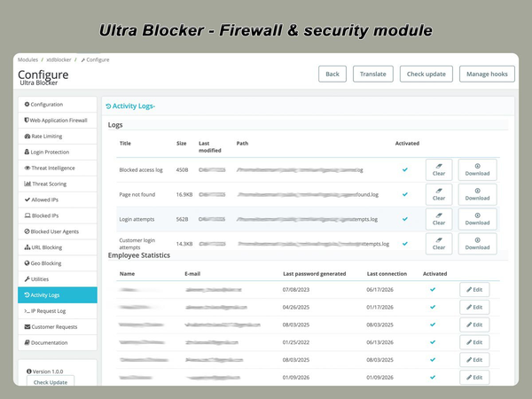Click the Path column header in Logs
The height and width of the screenshot is (399, 532).
pyautogui.click(x=242, y=143)
